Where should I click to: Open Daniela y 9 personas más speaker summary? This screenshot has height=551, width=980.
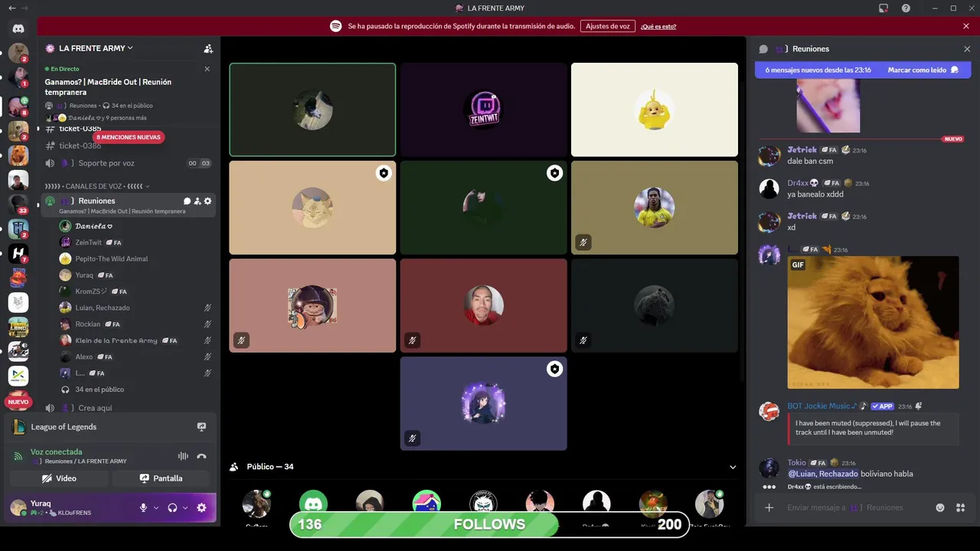[97, 118]
